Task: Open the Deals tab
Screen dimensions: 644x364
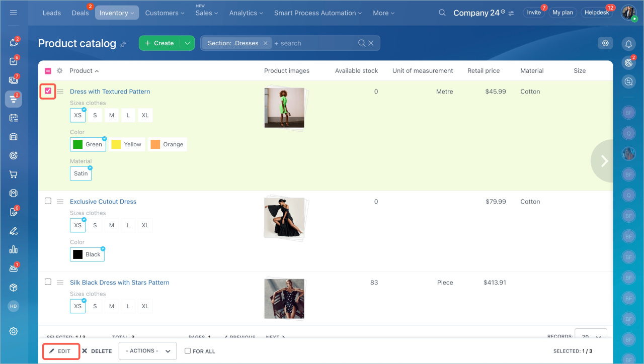Action: (80, 13)
